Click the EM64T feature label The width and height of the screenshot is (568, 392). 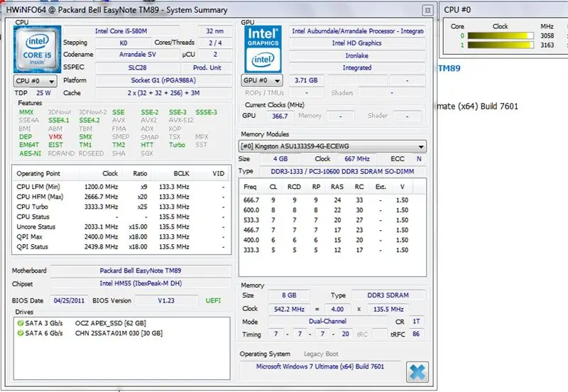(x=29, y=145)
